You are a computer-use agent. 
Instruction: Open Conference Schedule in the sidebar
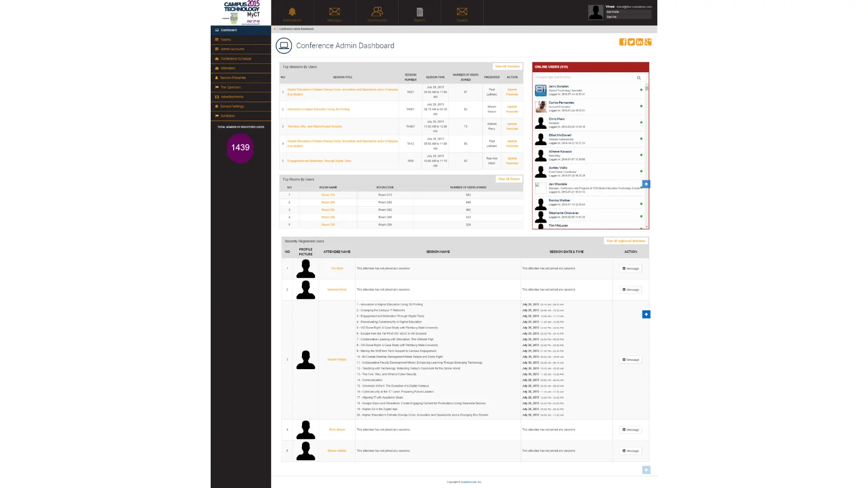pyautogui.click(x=241, y=59)
